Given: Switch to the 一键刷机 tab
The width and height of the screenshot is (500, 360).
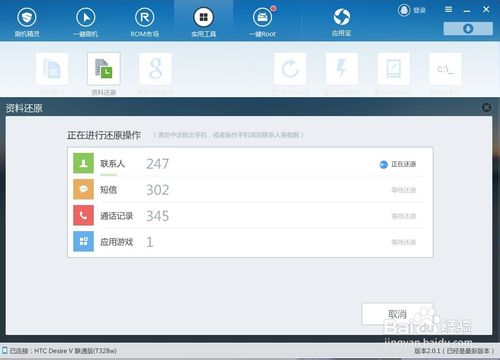Looking at the screenshot, I should pyautogui.click(x=86, y=22).
